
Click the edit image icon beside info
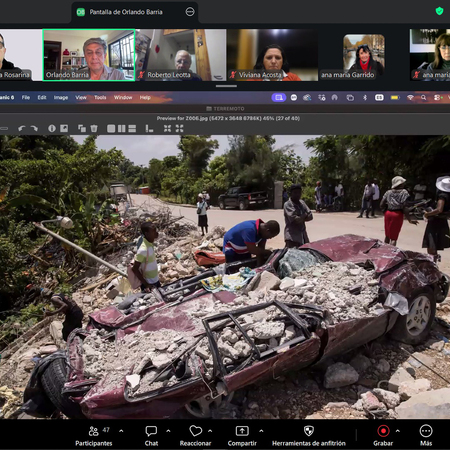(x=64, y=128)
